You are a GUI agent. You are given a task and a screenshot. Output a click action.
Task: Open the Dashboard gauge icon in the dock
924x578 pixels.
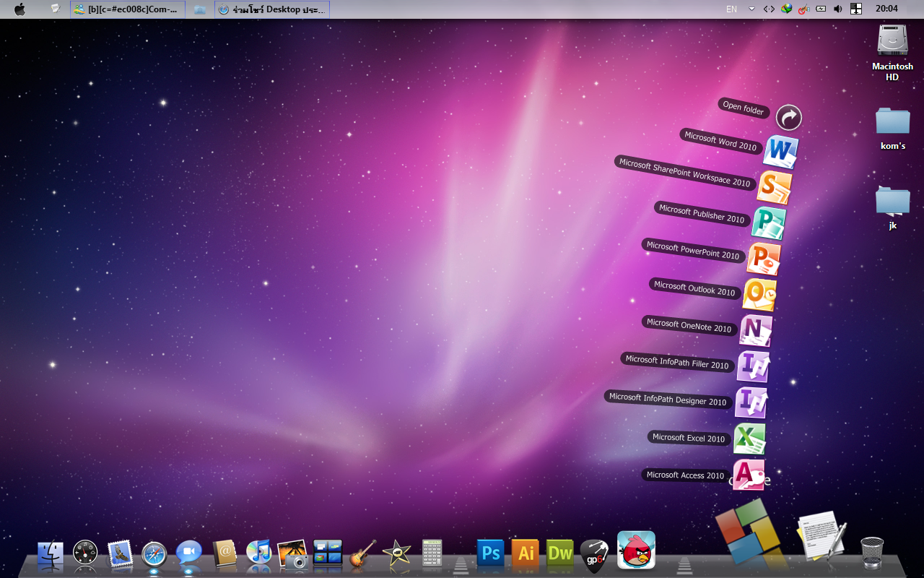85,553
